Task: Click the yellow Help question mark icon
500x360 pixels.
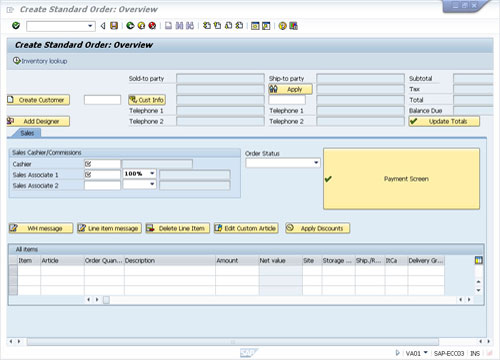Action: (x=282, y=26)
